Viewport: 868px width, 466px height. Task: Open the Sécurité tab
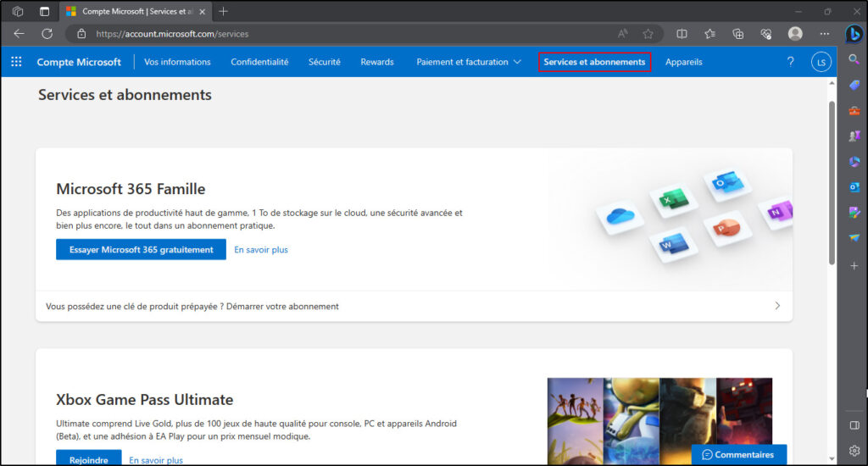tap(325, 62)
